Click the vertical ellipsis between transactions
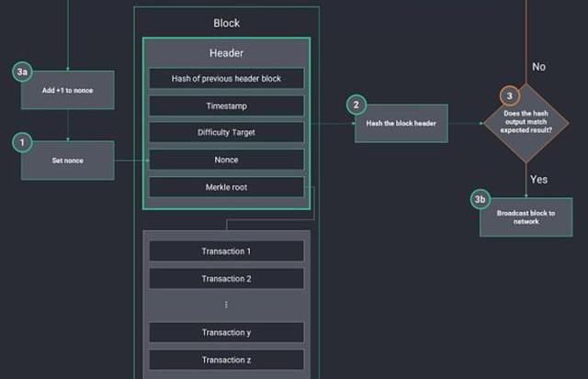 click(x=226, y=305)
